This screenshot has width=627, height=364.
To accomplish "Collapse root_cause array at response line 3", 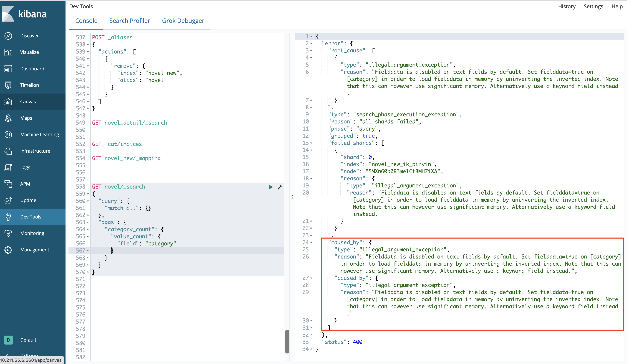I will tap(311, 51).
